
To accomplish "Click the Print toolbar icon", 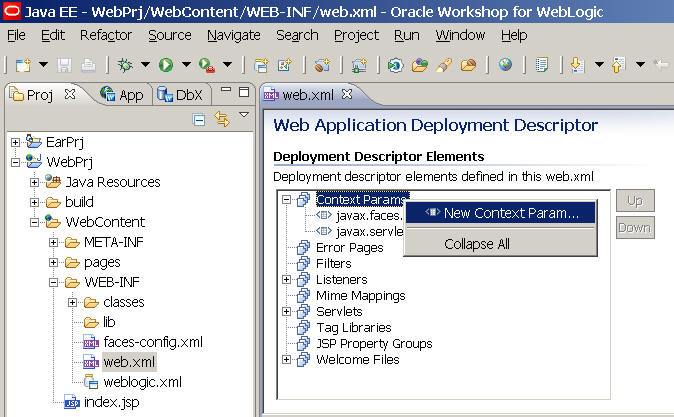I will pos(88,65).
